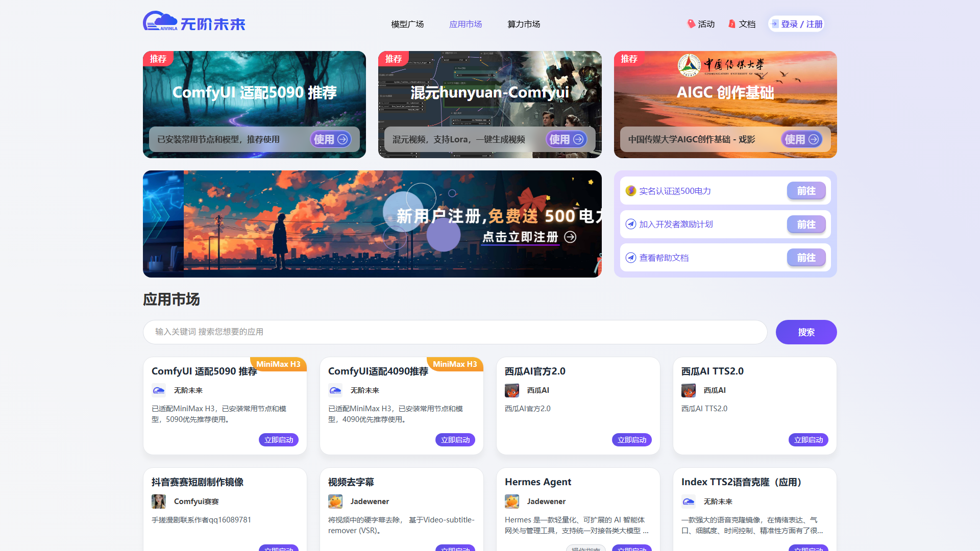The image size is (980, 551).
Task: Click 立即启动 on ComfyUI 适配5090 推荐 card
Action: click(279, 440)
